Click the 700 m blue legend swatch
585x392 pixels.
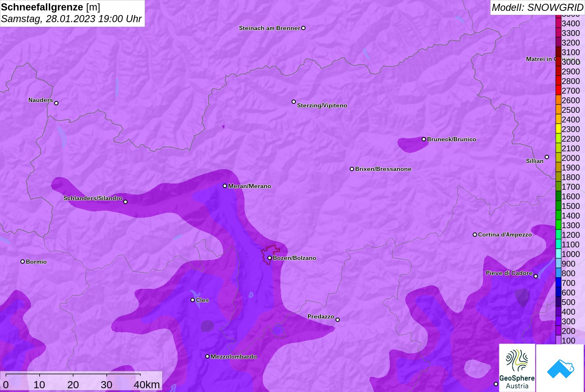(x=558, y=283)
